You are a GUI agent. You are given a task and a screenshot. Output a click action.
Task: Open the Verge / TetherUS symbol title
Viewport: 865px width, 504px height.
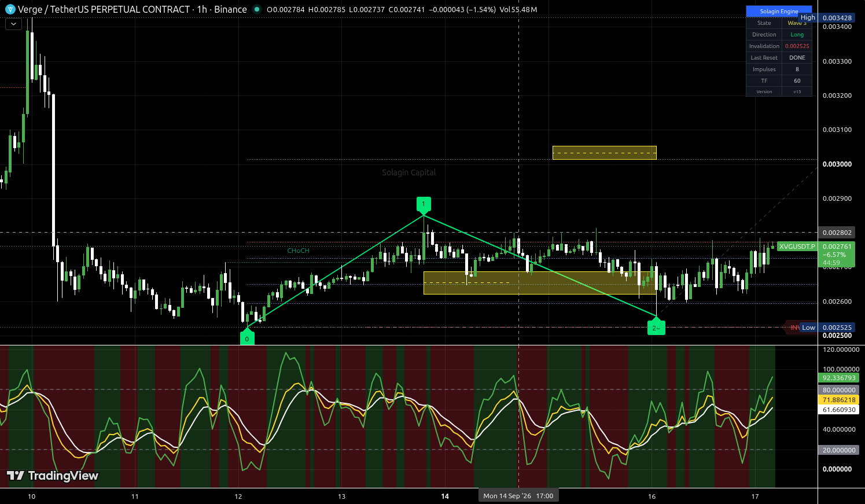pos(132,9)
